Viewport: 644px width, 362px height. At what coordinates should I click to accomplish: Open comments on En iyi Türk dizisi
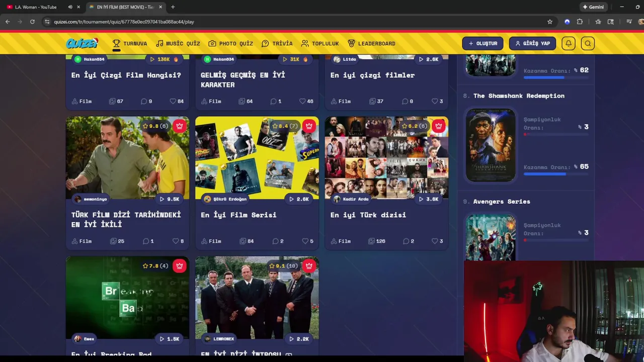pos(409,241)
